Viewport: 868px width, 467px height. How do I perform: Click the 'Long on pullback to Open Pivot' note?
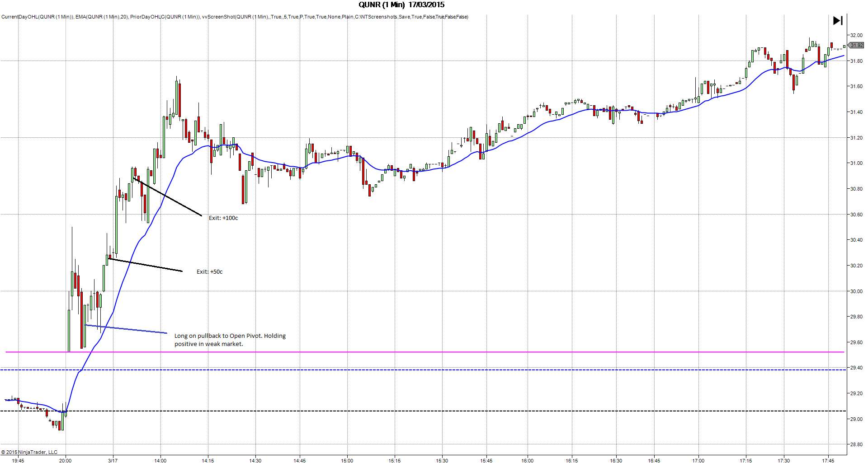pos(230,340)
